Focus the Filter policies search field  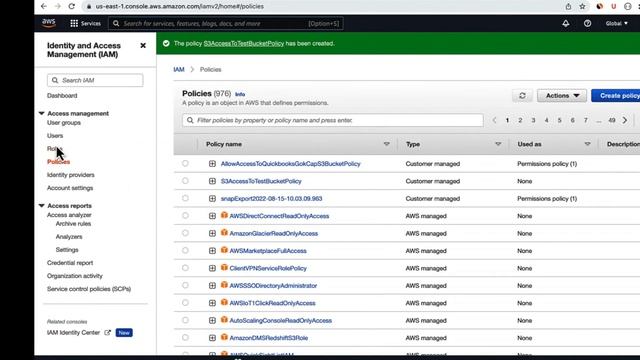click(x=333, y=120)
